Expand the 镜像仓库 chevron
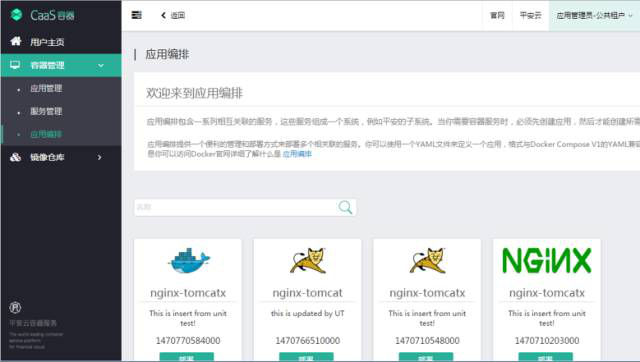This screenshot has width=640, height=362. (100, 157)
